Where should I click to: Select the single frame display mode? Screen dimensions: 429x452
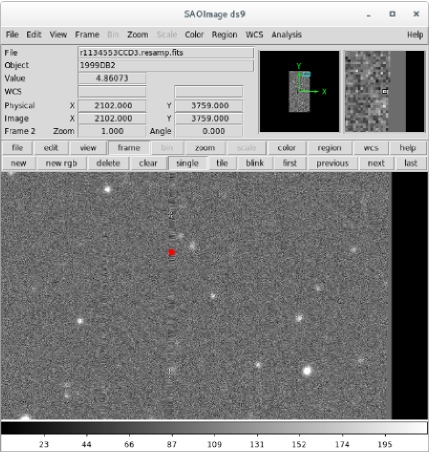(x=188, y=163)
